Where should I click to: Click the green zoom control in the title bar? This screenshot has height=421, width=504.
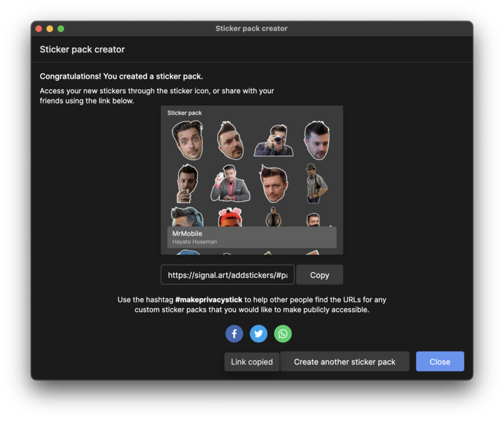tap(60, 28)
